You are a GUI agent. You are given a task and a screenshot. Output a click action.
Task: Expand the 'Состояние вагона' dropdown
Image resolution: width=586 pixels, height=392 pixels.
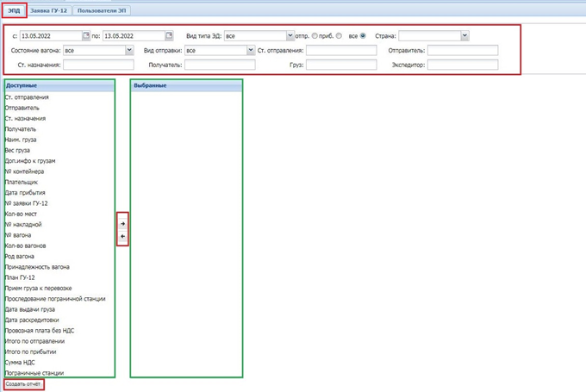[x=129, y=51]
